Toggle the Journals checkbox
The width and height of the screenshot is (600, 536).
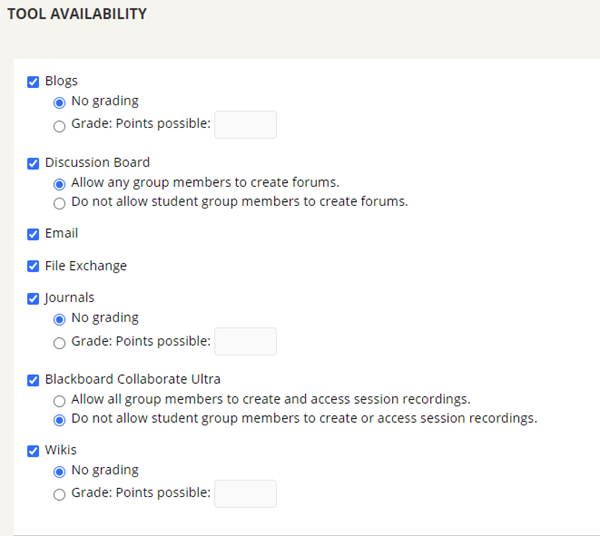(33, 299)
